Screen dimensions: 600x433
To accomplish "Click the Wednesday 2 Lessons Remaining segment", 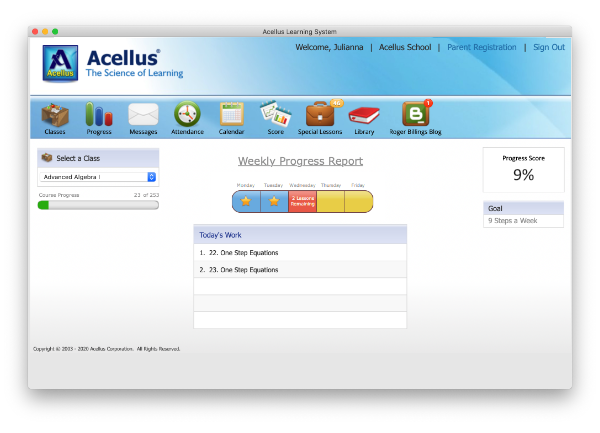I will (x=302, y=201).
